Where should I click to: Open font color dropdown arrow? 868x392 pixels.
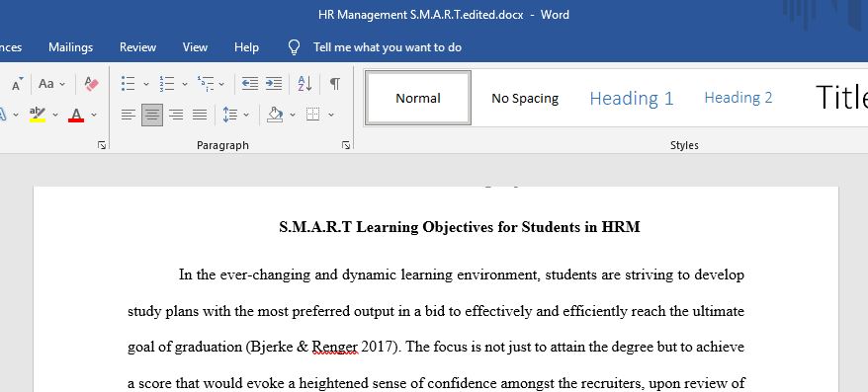coord(94,115)
